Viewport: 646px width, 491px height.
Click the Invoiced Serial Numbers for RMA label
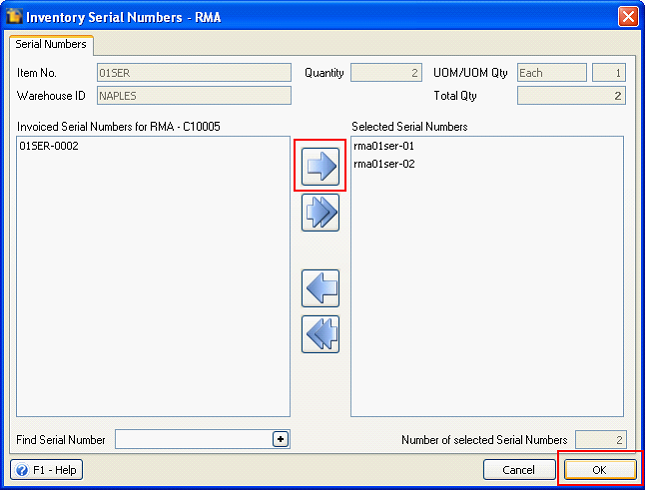click(119, 126)
